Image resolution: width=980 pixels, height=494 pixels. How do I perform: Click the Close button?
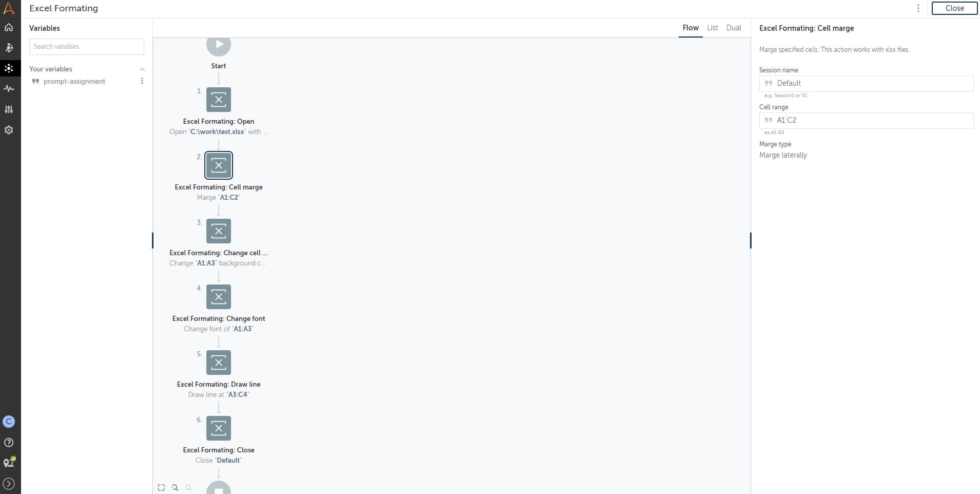point(954,8)
